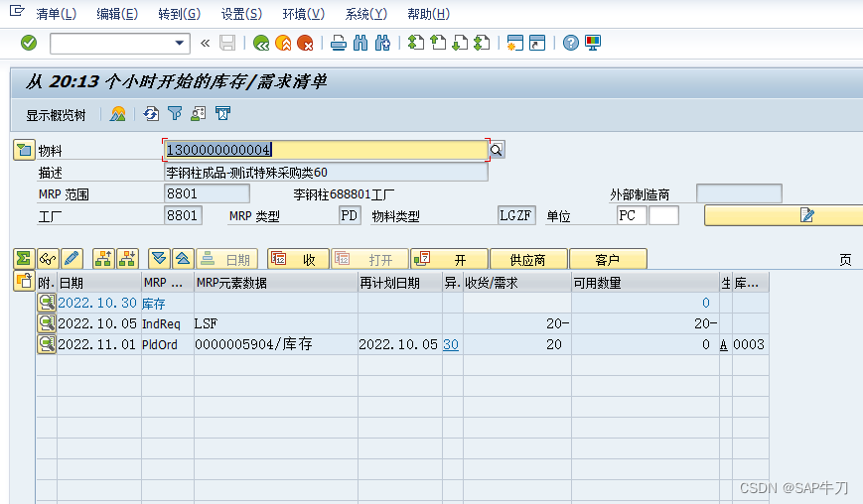Click the 日期 button
This screenshot has width=863, height=504.
point(229,259)
